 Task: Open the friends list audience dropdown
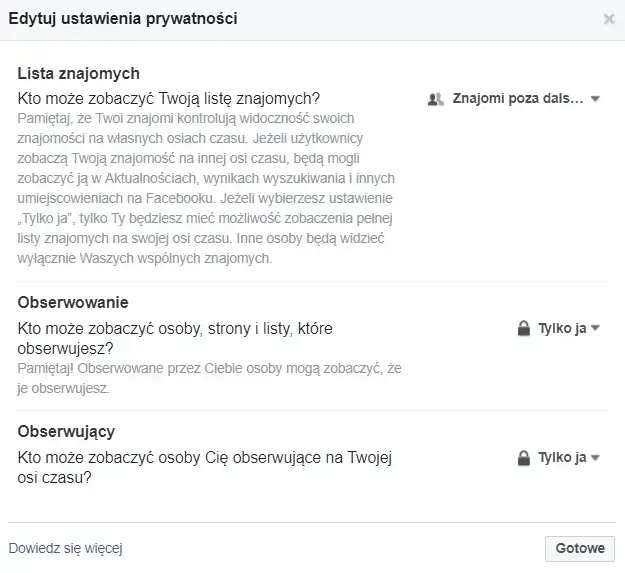tap(514, 98)
